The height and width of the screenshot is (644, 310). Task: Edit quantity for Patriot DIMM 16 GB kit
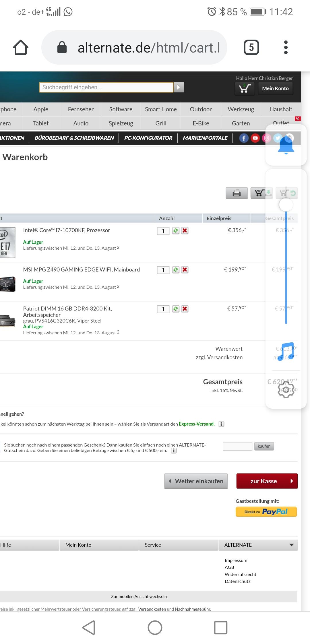coord(163,309)
